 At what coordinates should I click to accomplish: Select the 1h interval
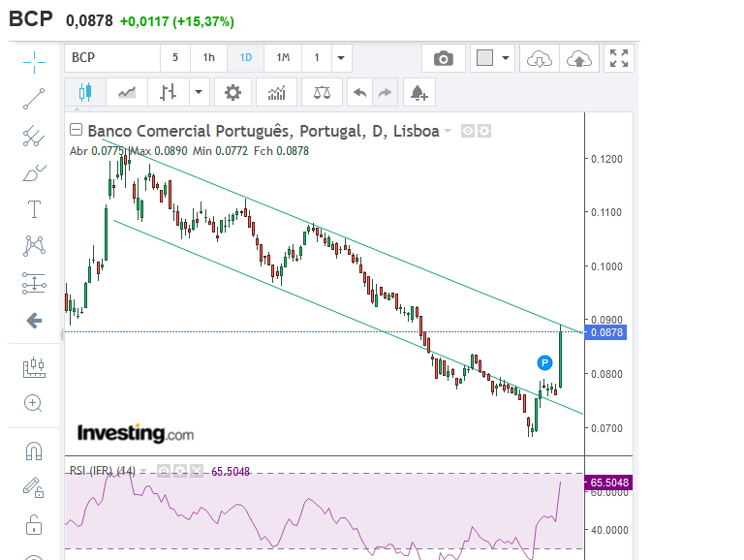(209, 58)
